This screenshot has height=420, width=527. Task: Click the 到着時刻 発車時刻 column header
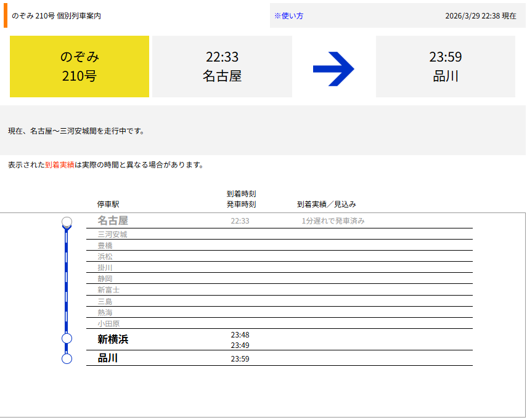click(x=242, y=199)
